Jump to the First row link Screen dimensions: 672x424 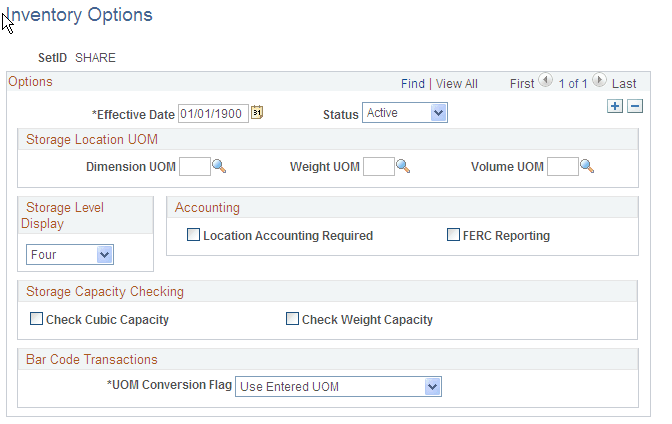[522, 84]
